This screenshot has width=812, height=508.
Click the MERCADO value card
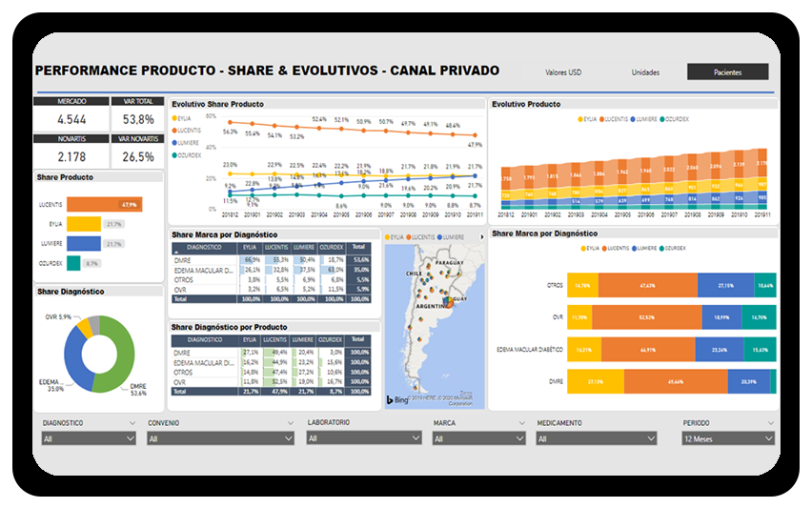pyautogui.click(x=71, y=119)
